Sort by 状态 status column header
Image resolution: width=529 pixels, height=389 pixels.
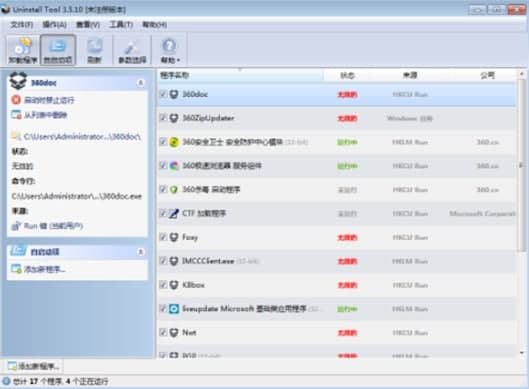(x=347, y=75)
